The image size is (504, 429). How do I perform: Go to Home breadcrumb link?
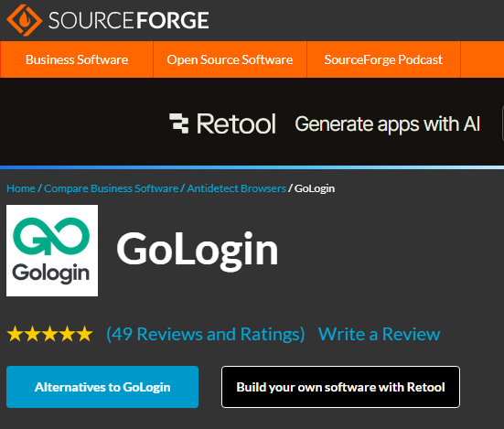(x=21, y=188)
